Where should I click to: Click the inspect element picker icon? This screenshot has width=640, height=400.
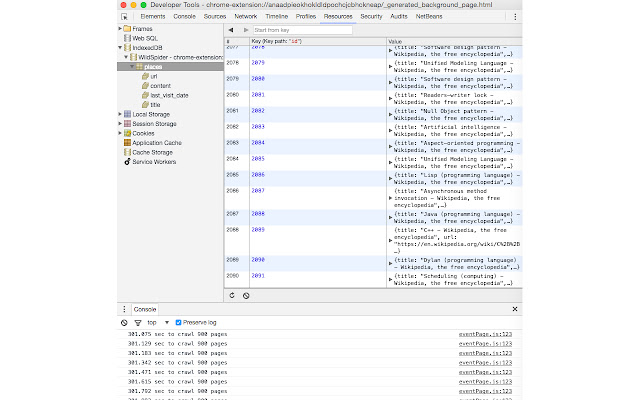click(124, 17)
